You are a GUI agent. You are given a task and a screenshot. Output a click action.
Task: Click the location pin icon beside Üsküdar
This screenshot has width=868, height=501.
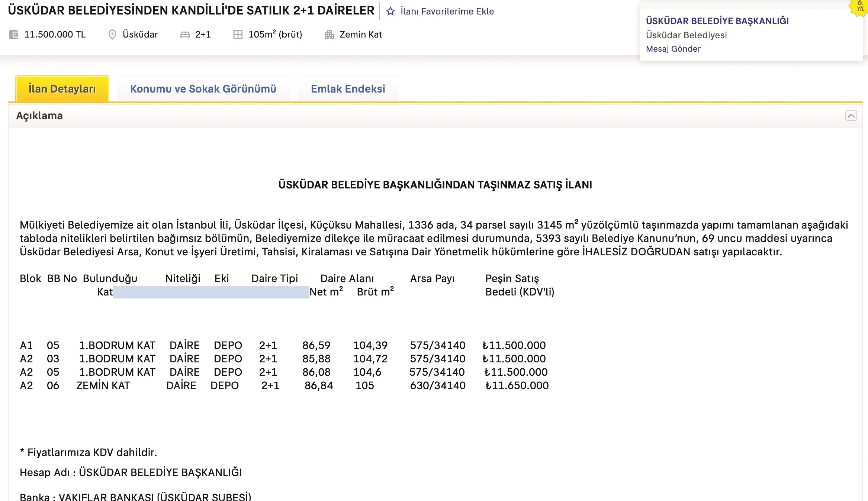[112, 35]
